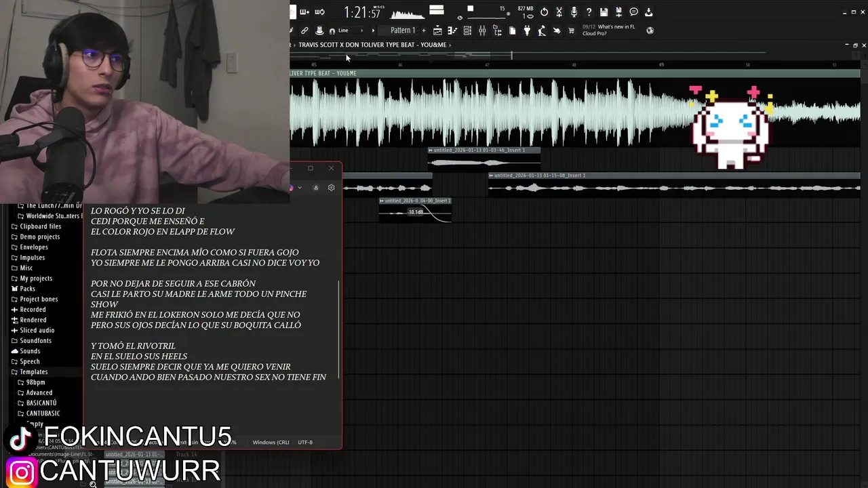The width and height of the screenshot is (868, 488).
Task: Click the download content icon
Action: point(648,12)
